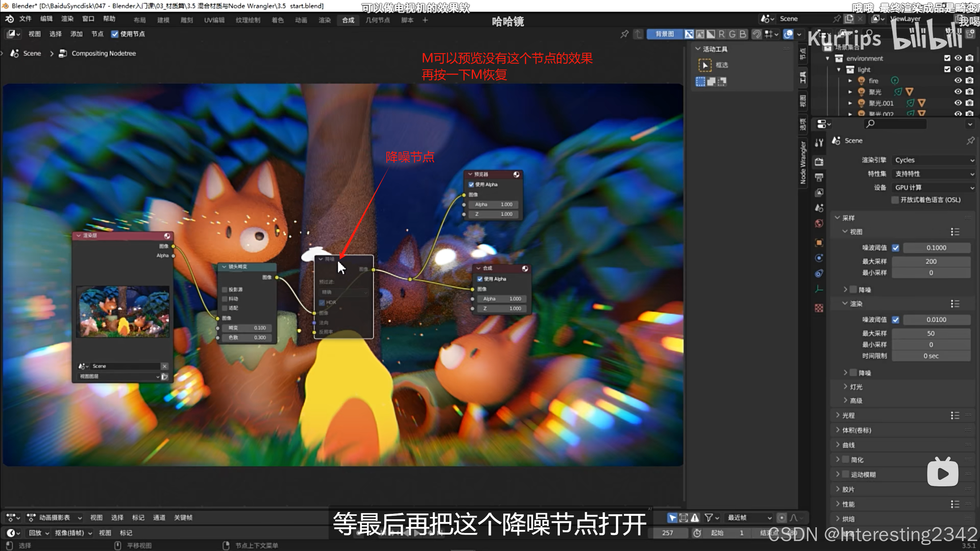The image size is (980, 551).
Task: Hide the fire light in outliner
Action: [958, 80]
